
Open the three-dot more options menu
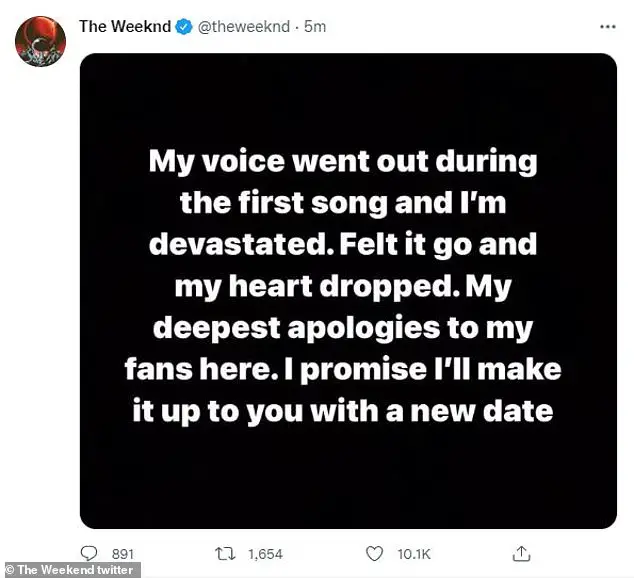(608, 27)
